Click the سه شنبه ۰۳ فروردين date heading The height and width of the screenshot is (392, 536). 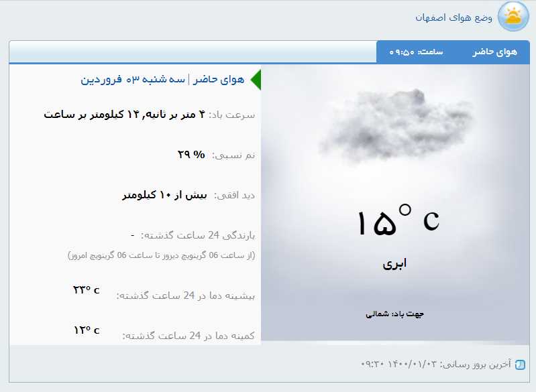click(133, 79)
